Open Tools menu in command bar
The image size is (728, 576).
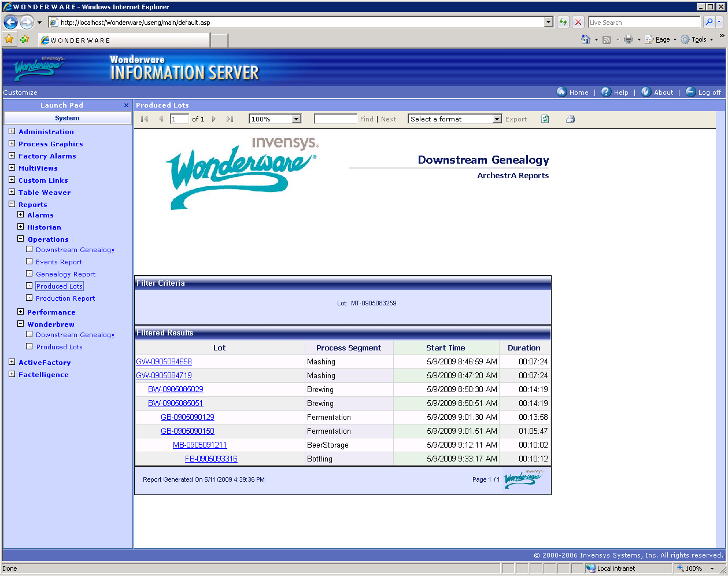click(x=697, y=39)
